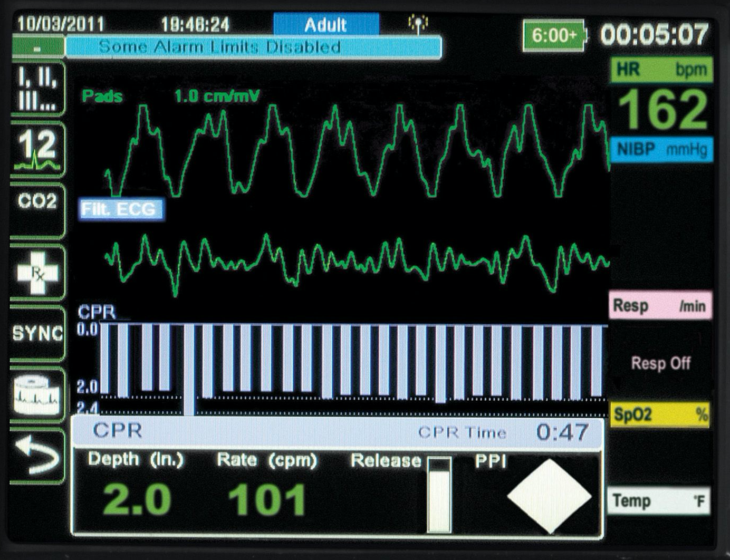The width and height of the screenshot is (730, 560).
Task: Select the HR bpm label
Action: tap(662, 70)
